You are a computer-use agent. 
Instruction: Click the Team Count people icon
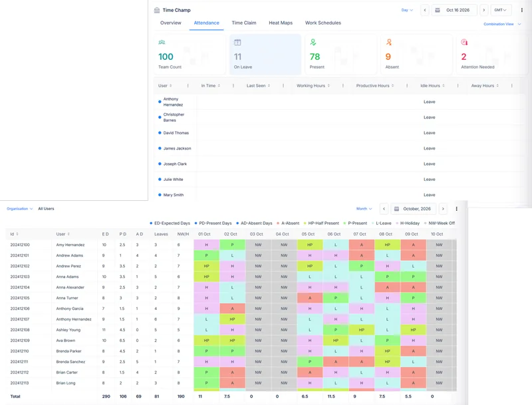162,43
